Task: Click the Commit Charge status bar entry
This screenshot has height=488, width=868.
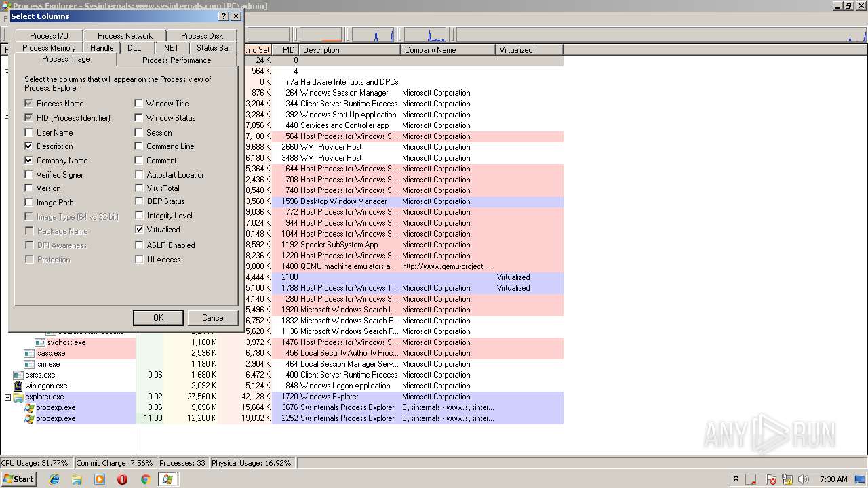Action: pyautogui.click(x=115, y=463)
